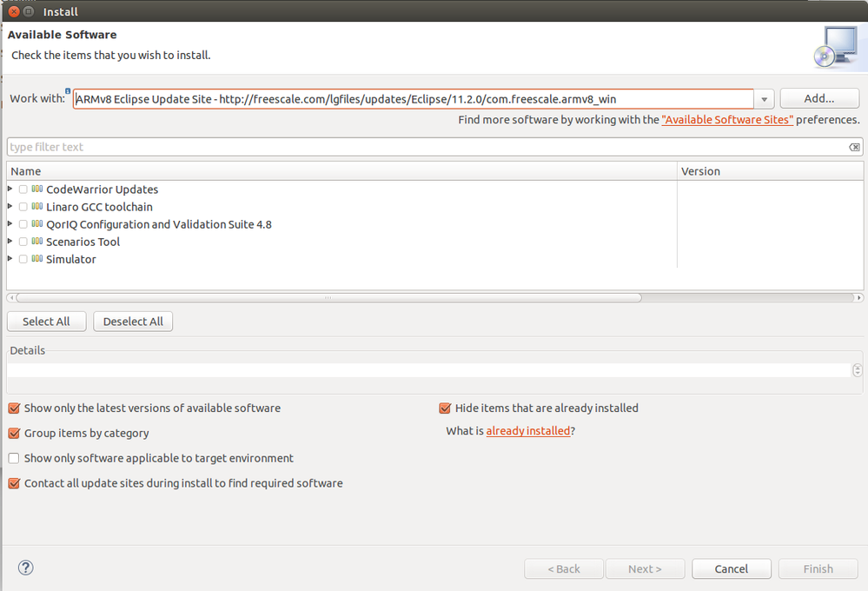
Task: Expand the Linaro GCC toolchain tree node
Action: (10, 207)
